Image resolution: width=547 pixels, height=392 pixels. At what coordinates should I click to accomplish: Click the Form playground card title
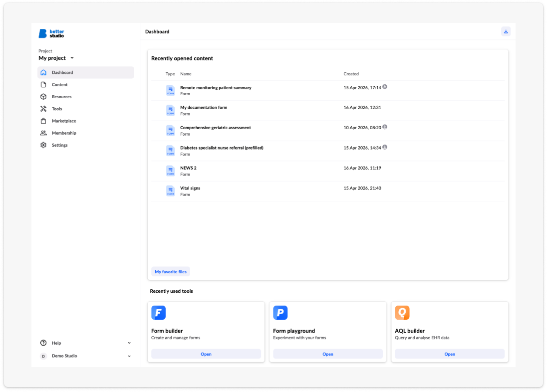coord(294,331)
